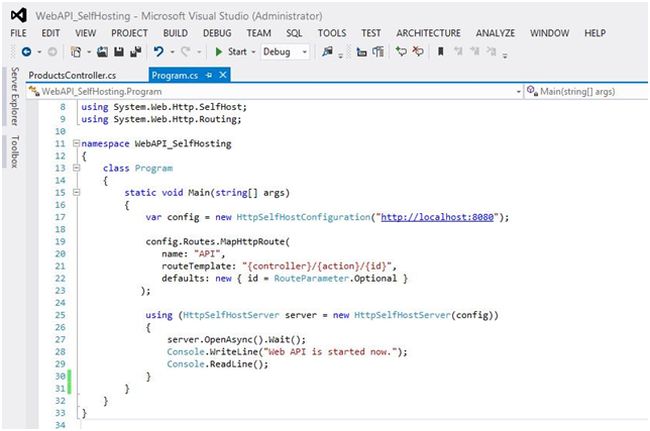Viewport: 650px width, 431px height.
Task: Open the Undo history dropdown arrow
Action: pyautogui.click(x=172, y=52)
